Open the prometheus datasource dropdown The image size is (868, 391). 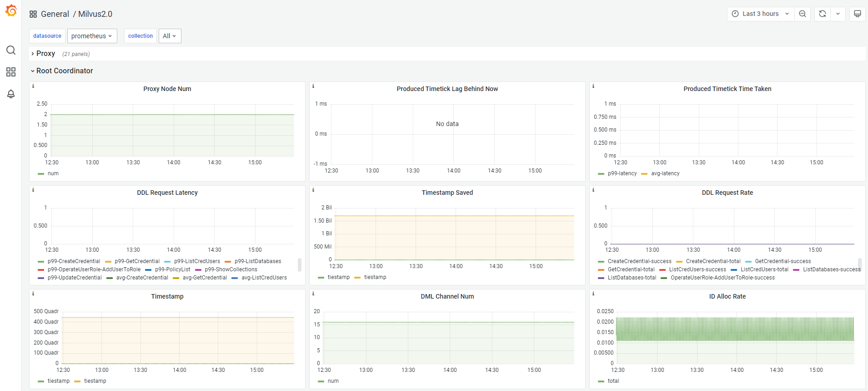(x=92, y=36)
